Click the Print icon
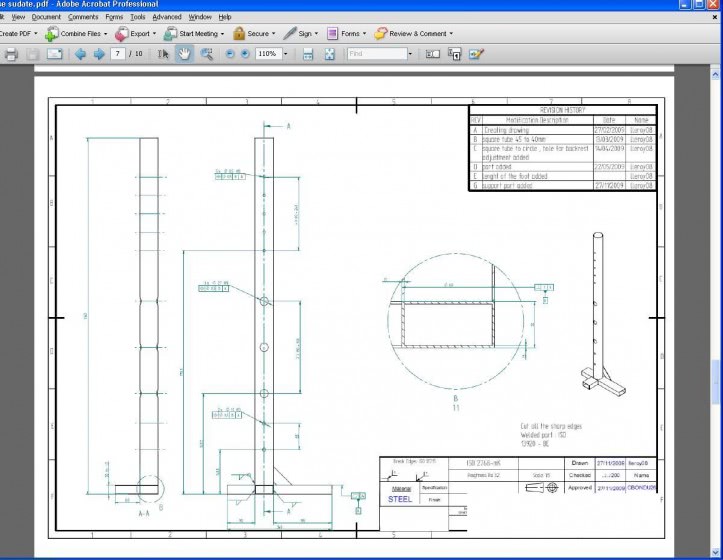Image resolution: width=723 pixels, height=560 pixels. coord(11,54)
